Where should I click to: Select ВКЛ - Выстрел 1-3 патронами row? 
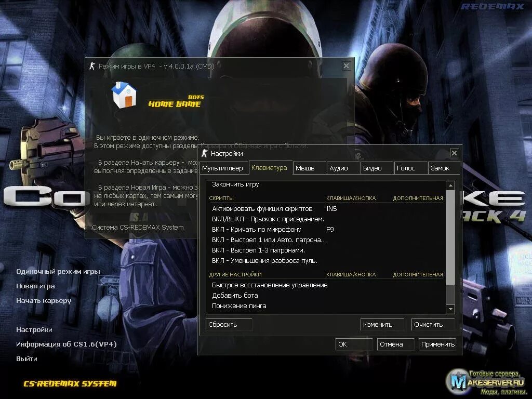pos(326,250)
